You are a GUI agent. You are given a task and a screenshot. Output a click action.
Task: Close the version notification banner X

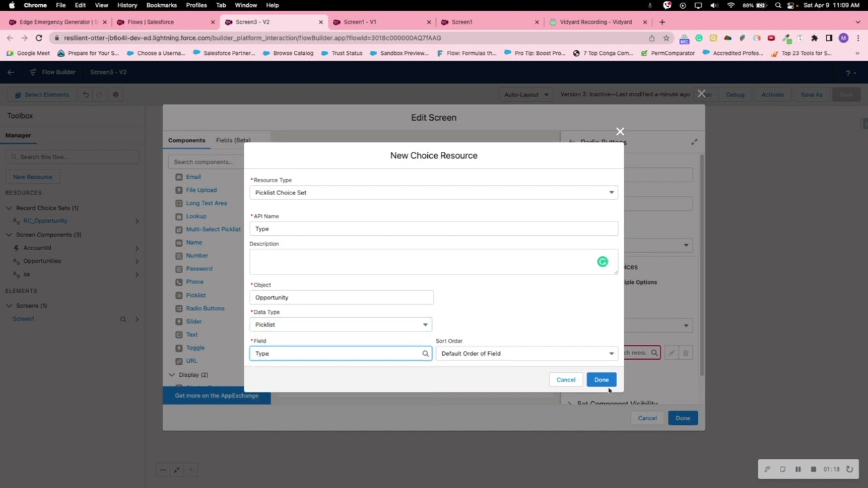point(702,94)
